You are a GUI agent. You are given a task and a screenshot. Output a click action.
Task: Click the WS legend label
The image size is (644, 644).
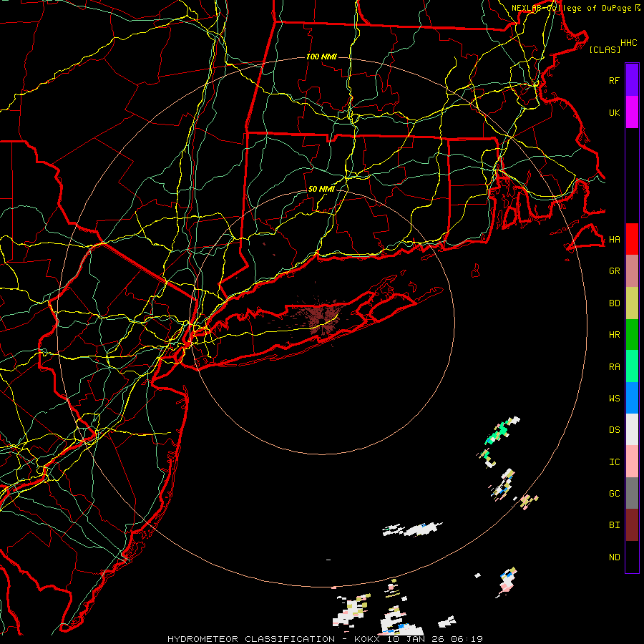(x=615, y=399)
